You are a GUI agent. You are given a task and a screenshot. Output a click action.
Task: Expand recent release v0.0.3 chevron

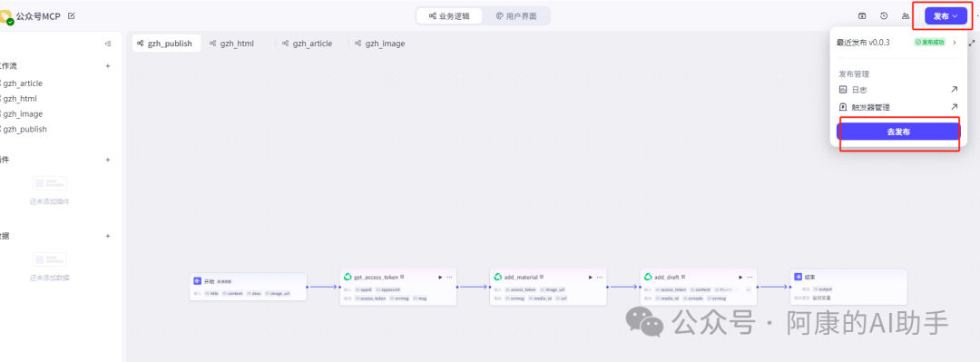[955, 43]
